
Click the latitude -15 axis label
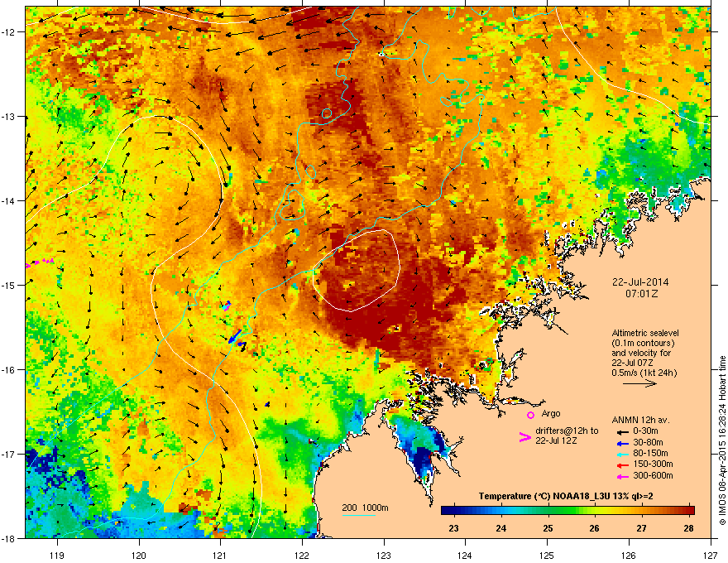click(x=9, y=285)
